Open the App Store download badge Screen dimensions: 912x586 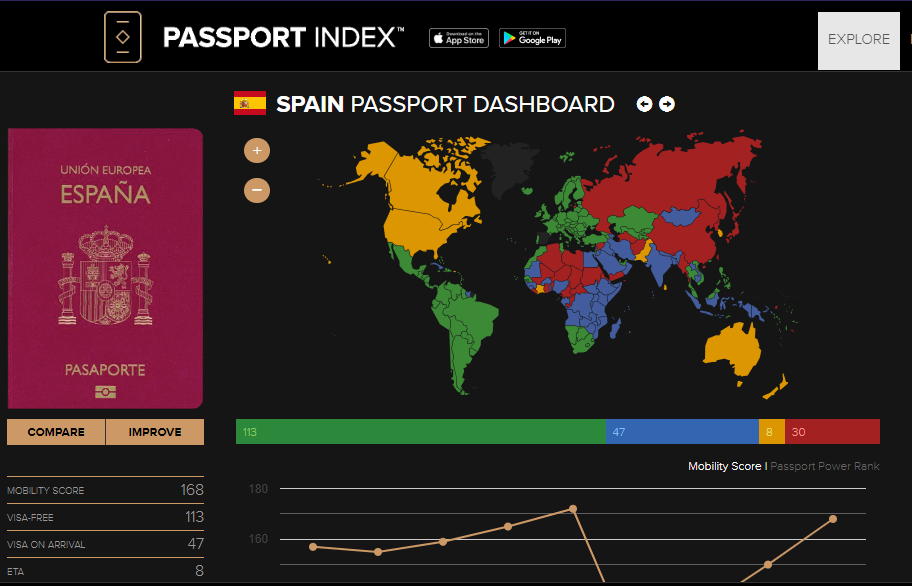(x=459, y=38)
